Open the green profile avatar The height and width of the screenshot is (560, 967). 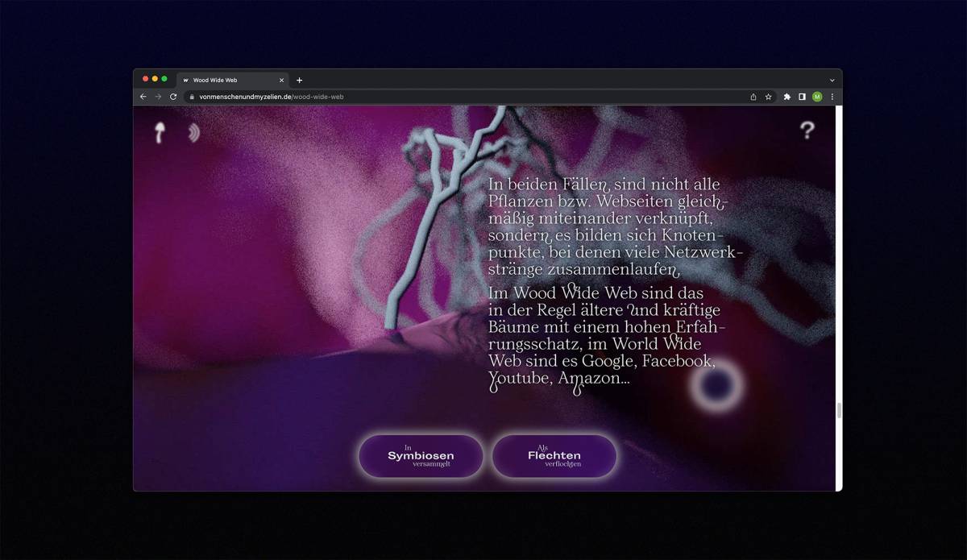[817, 97]
